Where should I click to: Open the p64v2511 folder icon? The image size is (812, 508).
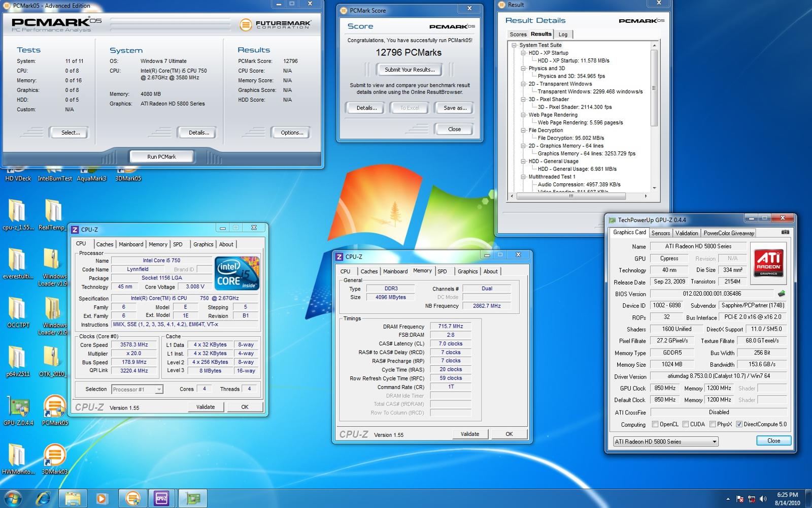18,361
